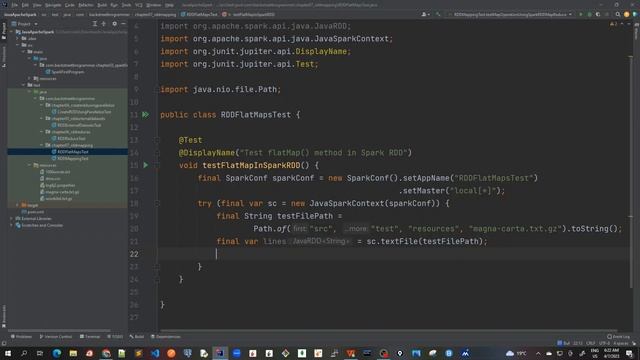Open Windows Start menu
Screen dimensions: 640x360
point(8,353)
